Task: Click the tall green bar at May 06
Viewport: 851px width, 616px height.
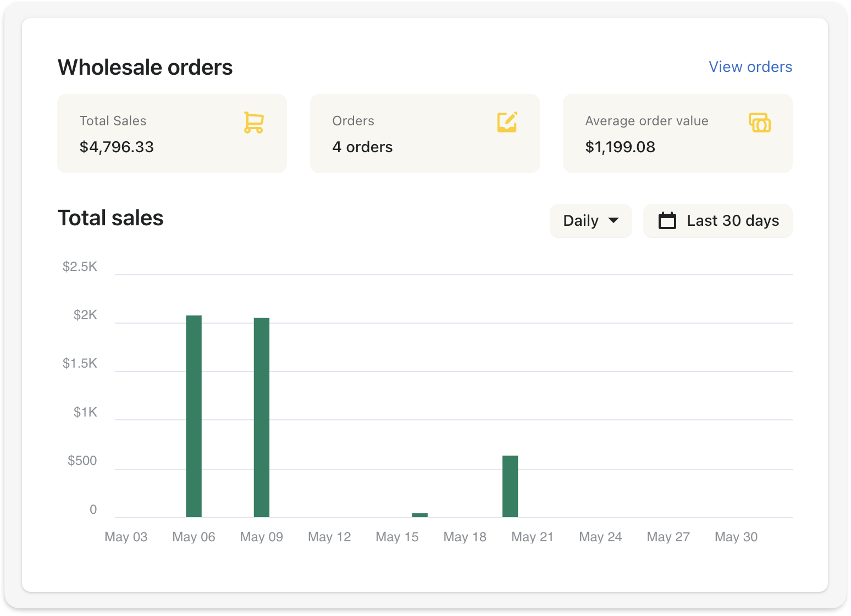Action: [x=194, y=415]
